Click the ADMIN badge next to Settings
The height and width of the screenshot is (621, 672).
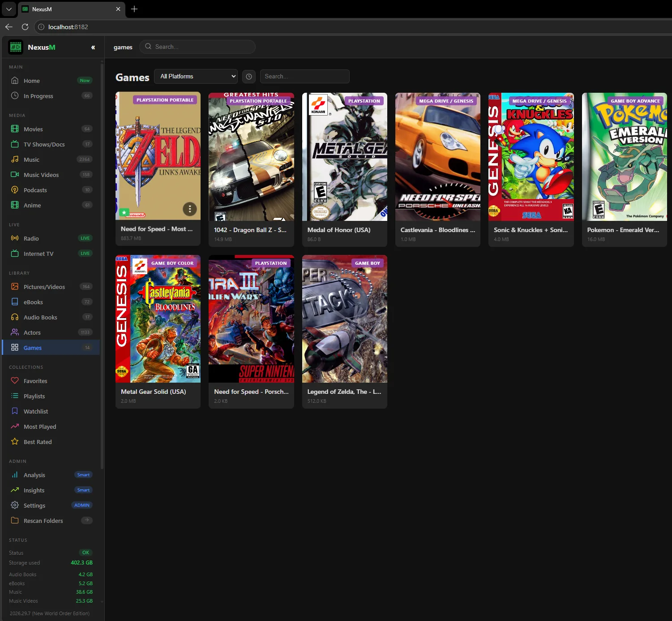click(x=82, y=505)
